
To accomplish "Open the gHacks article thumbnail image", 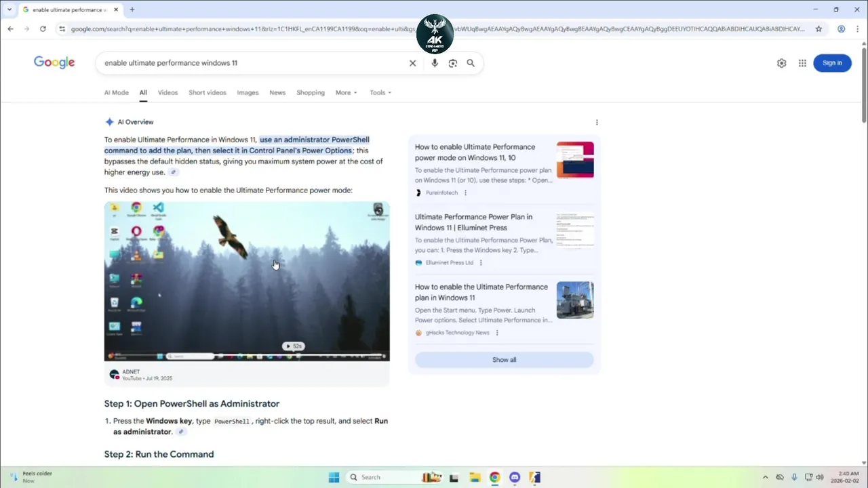I will [x=575, y=300].
